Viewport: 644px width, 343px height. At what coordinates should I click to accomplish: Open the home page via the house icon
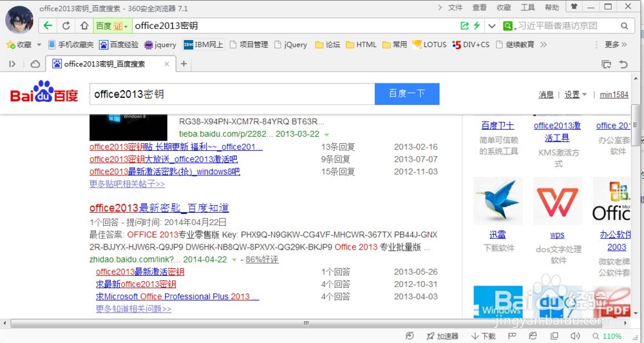coord(84,26)
